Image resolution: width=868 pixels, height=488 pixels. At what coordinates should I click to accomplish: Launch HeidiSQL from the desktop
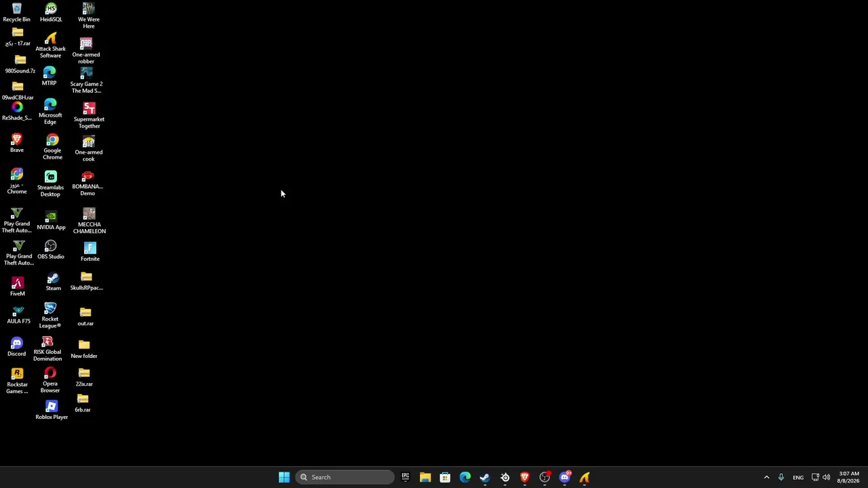click(x=51, y=12)
